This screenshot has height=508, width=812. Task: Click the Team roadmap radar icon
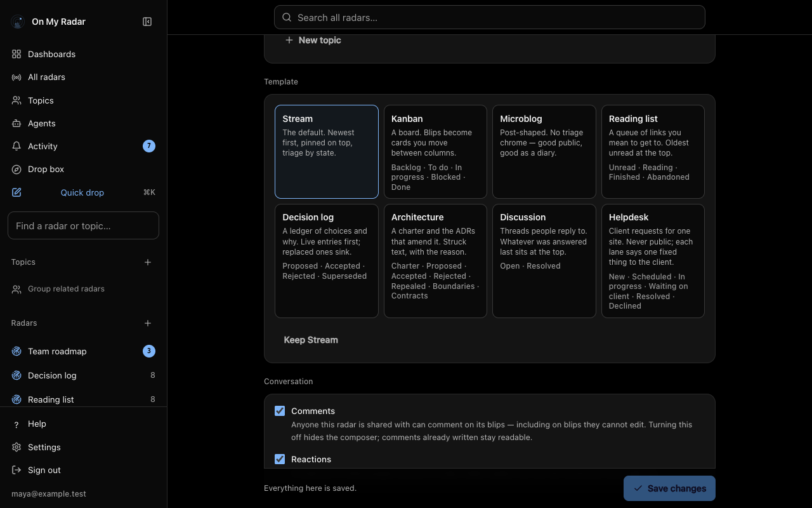pos(16,351)
